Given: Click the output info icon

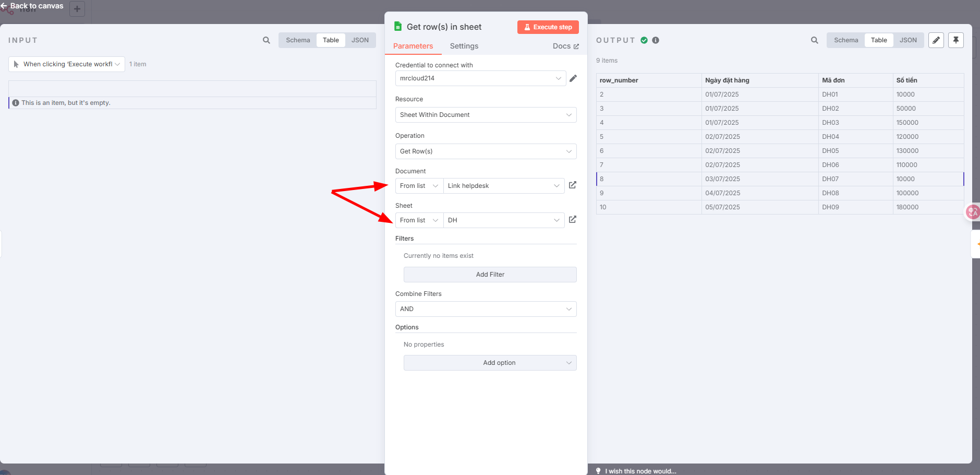Looking at the screenshot, I should coord(656,40).
